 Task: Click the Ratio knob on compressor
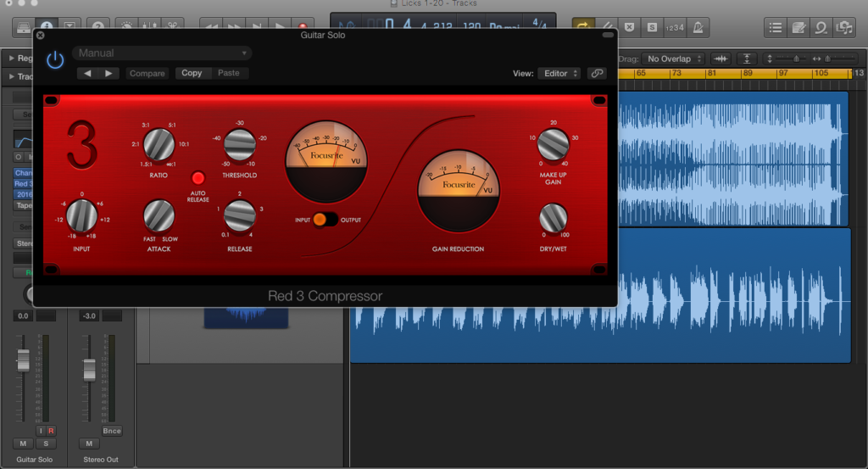[159, 145]
